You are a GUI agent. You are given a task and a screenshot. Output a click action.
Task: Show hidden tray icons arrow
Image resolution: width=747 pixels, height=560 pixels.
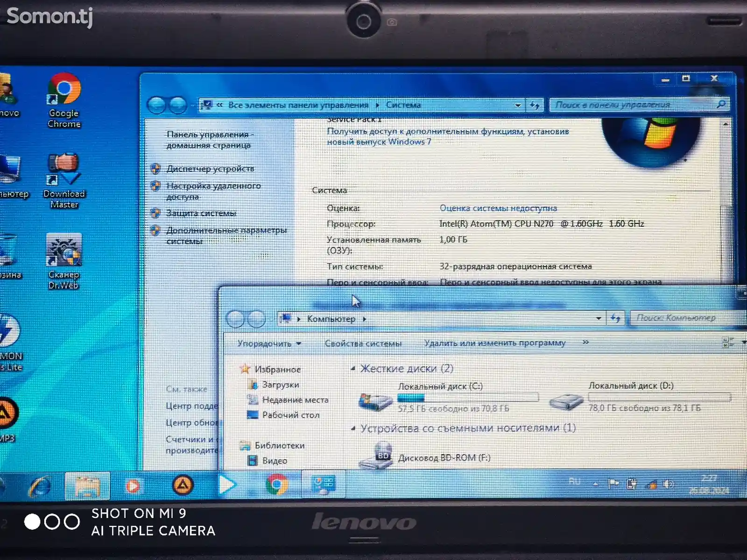[595, 484]
